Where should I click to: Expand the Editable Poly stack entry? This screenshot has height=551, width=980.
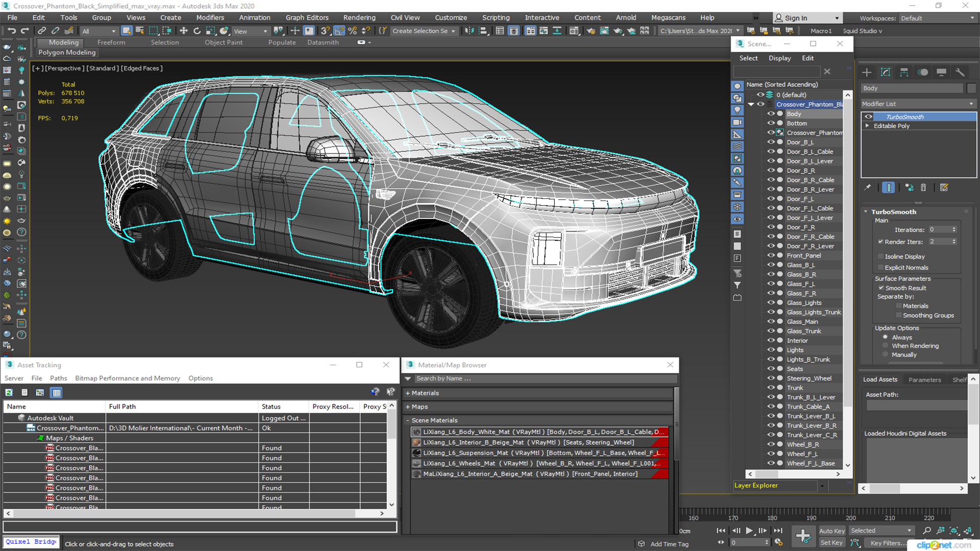tap(867, 126)
